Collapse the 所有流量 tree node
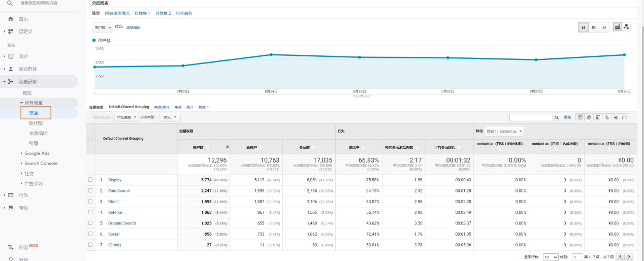644x261 pixels. (x=21, y=103)
